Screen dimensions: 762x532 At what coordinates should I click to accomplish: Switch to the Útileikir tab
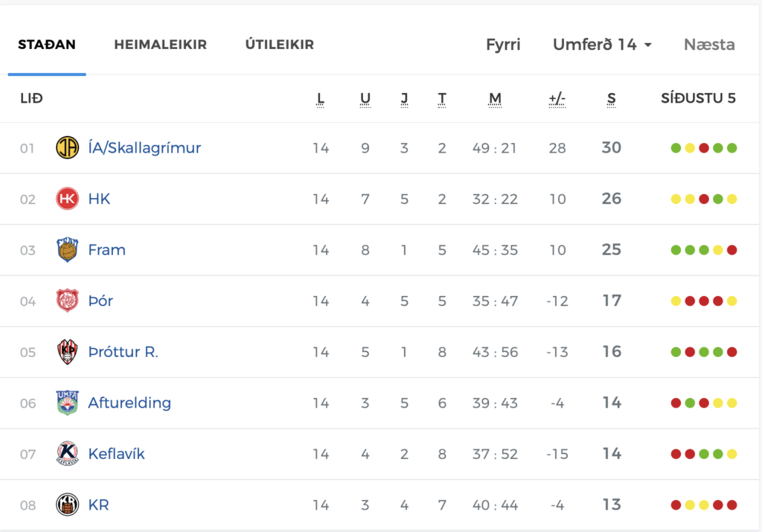coord(280,45)
